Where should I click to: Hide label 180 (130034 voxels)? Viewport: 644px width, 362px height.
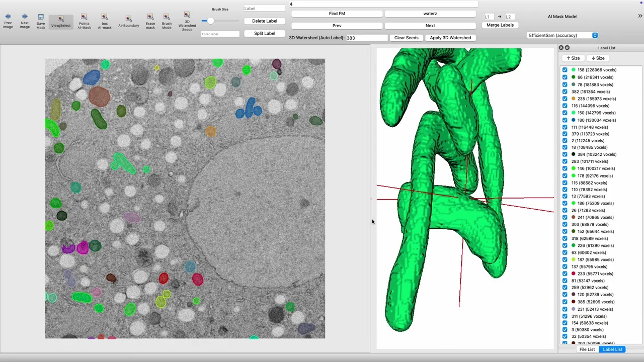point(565,120)
